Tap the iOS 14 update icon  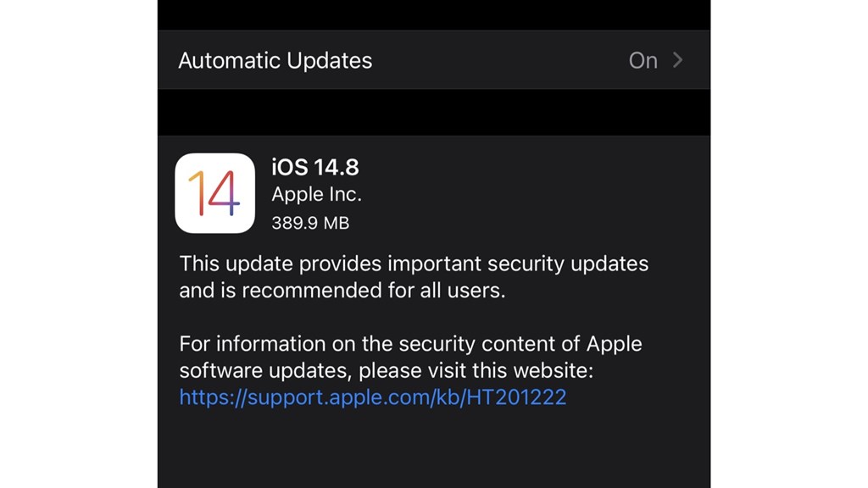[214, 193]
